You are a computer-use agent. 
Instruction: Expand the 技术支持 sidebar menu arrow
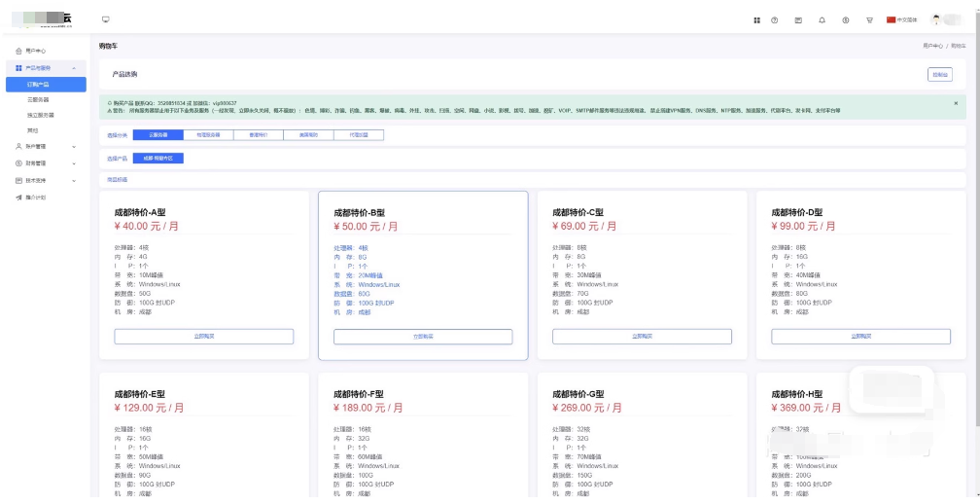(x=74, y=181)
